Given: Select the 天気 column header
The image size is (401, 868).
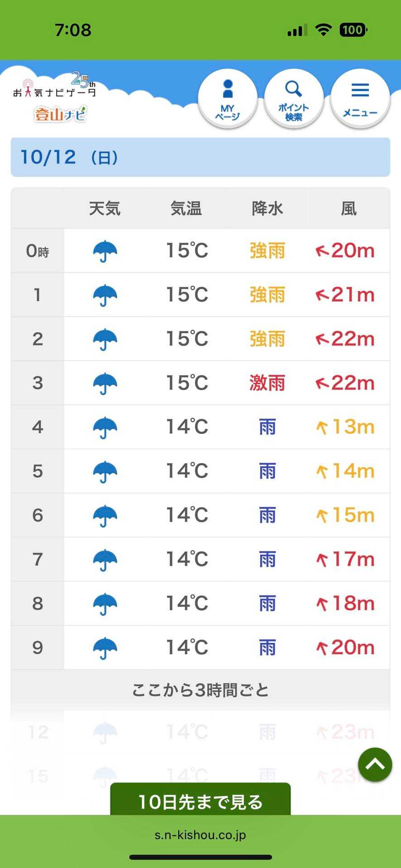Looking at the screenshot, I should point(105,209).
